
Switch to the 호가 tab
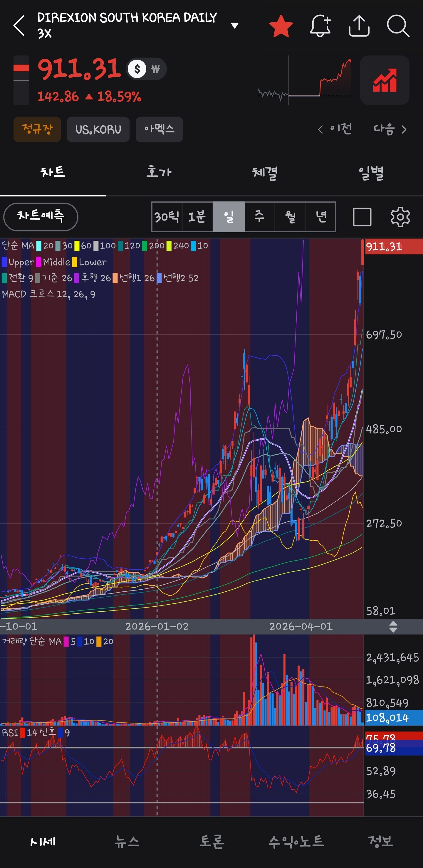tap(159, 172)
